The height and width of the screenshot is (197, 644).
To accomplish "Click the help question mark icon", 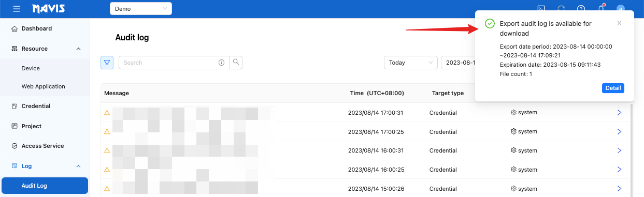I will coord(581,9).
